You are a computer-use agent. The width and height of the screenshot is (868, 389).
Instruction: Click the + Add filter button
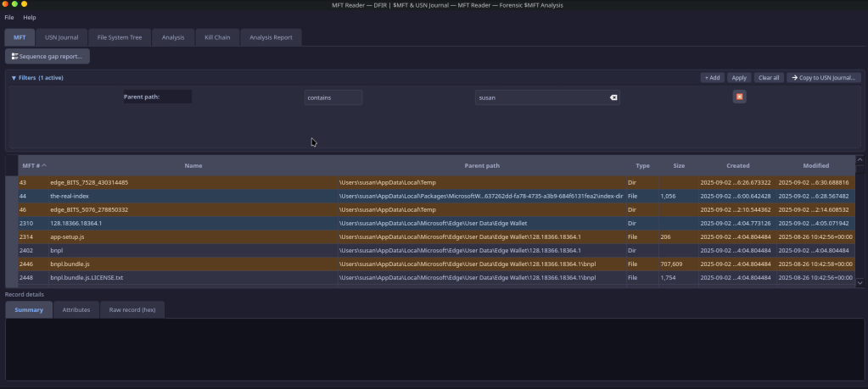tap(713, 77)
